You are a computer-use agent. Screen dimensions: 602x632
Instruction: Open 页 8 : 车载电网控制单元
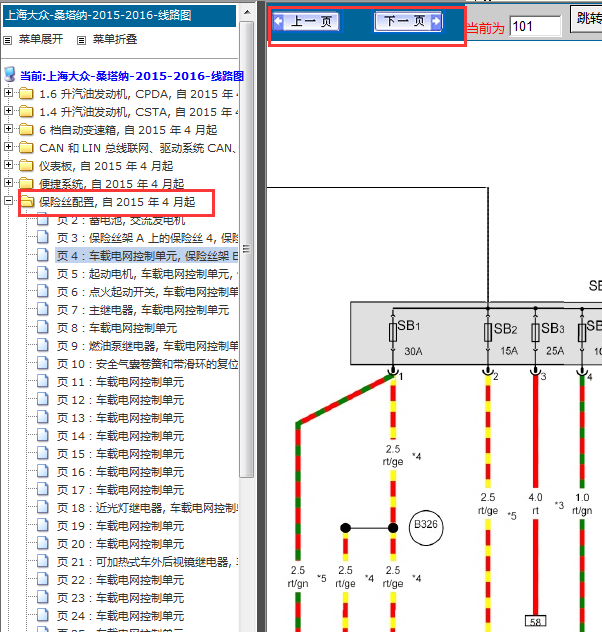tap(117, 328)
